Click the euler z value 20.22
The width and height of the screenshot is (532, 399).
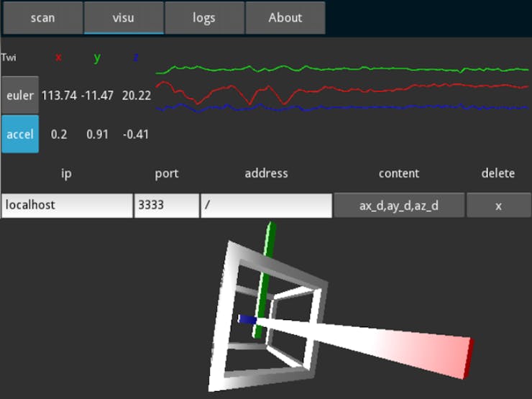137,96
